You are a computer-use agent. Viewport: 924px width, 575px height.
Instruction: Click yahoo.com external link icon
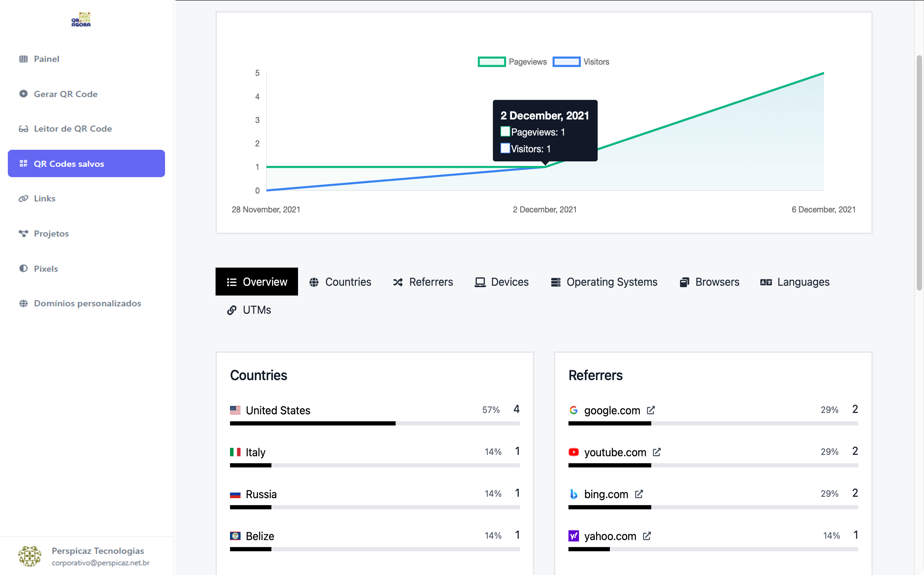coord(647,536)
